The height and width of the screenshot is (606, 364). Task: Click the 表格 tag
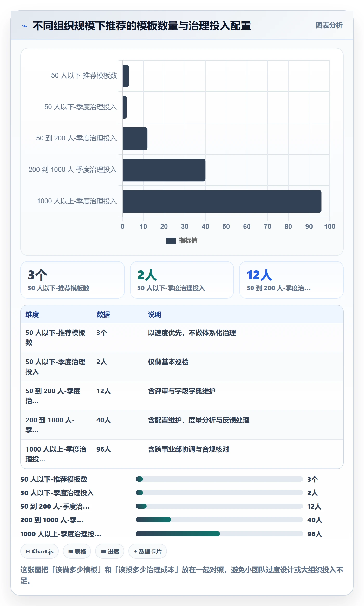(x=77, y=551)
